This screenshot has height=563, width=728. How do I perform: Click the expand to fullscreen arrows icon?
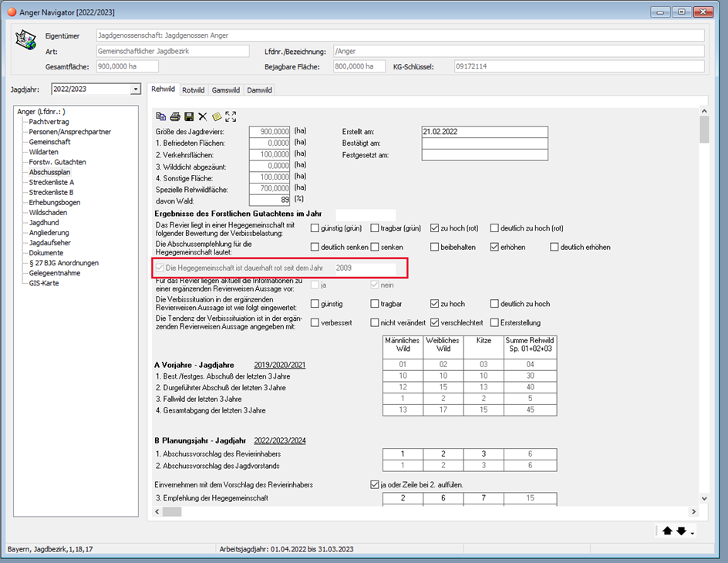click(x=231, y=116)
